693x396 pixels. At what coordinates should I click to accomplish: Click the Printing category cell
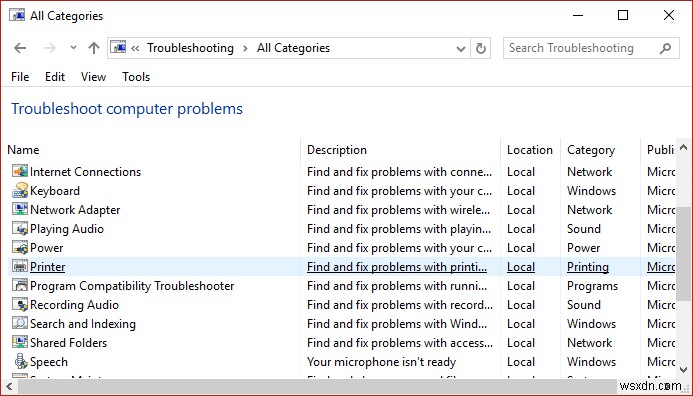point(588,267)
